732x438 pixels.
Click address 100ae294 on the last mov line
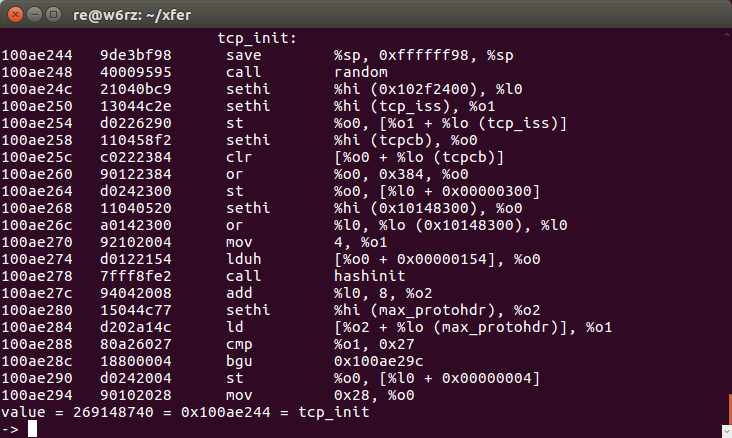(37, 395)
